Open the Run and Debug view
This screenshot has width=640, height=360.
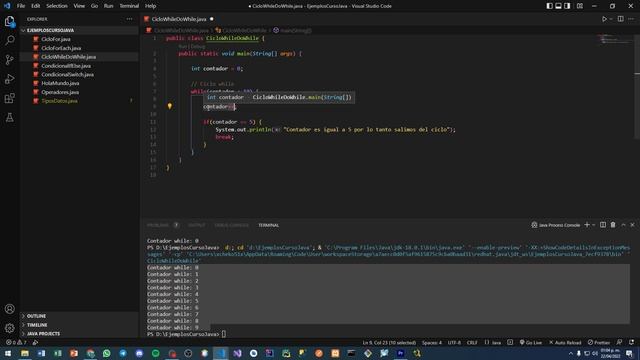[9, 79]
